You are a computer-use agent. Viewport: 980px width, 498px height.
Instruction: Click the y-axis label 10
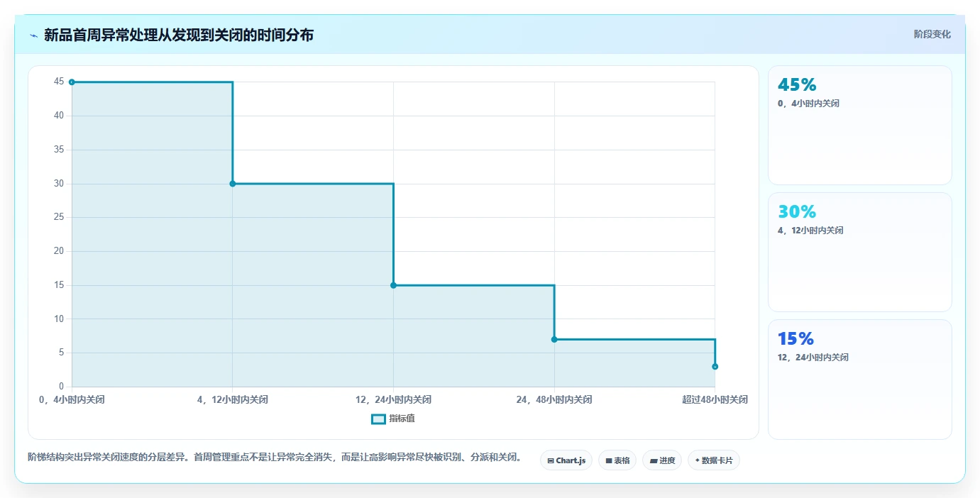58,319
